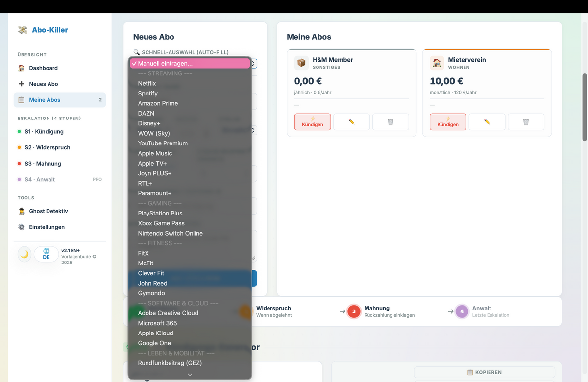Open S2 · Widerspruch escalation step
This screenshot has width=588, height=382.
point(60,147)
